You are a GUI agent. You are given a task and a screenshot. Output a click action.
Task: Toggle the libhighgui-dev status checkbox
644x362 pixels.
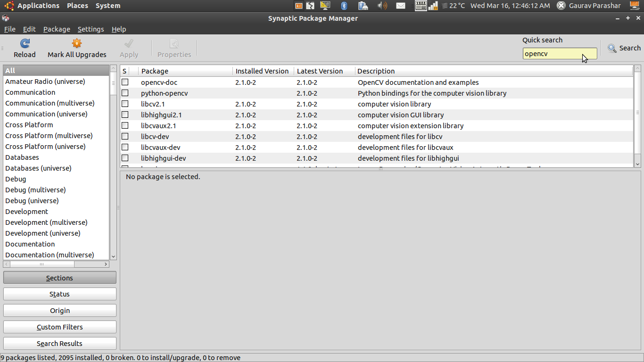coord(125,158)
